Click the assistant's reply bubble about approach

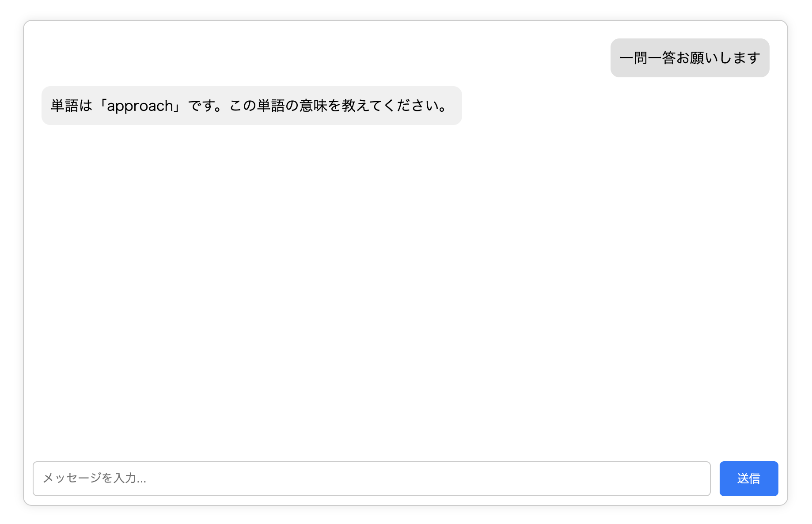click(251, 106)
